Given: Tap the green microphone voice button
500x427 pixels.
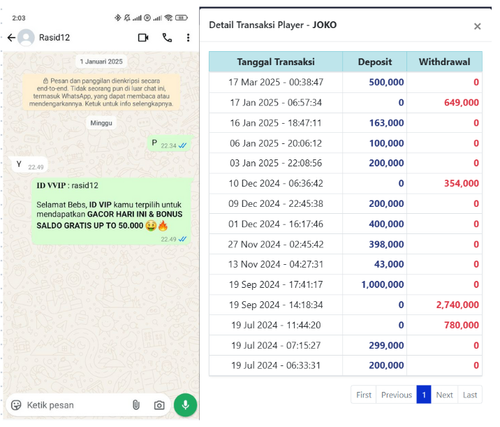Looking at the screenshot, I should tap(185, 405).
